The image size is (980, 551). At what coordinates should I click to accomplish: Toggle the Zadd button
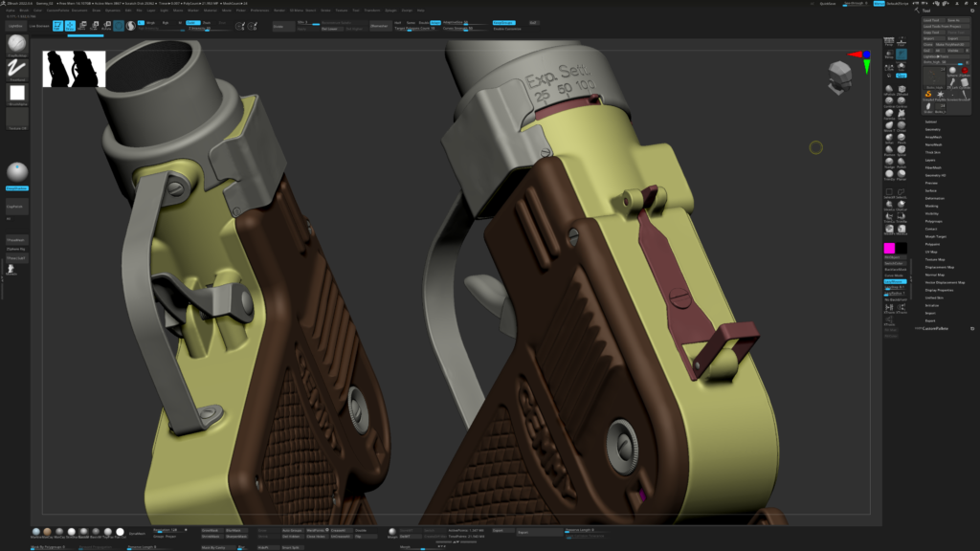click(x=192, y=21)
